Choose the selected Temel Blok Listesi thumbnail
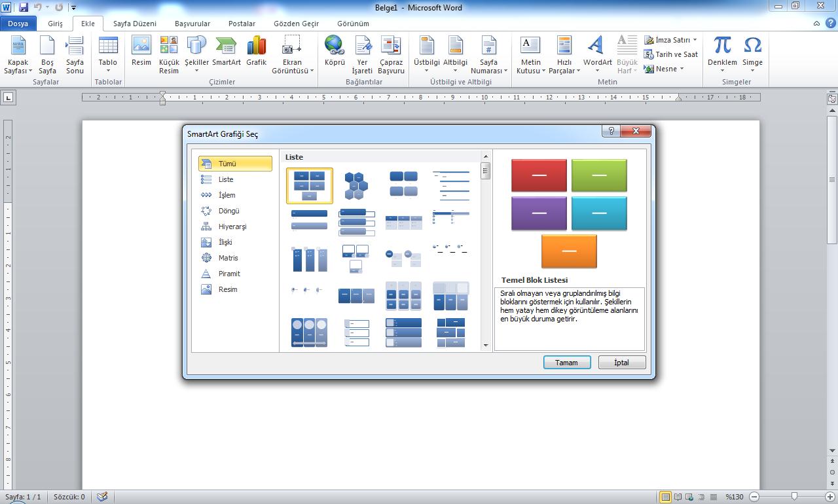Screen dimensions: 838x504 coord(310,186)
